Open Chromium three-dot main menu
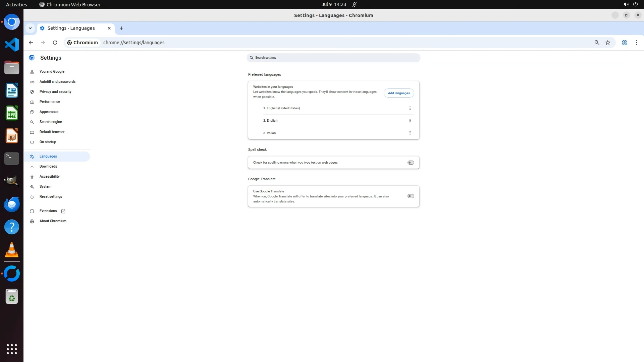The width and height of the screenshot is (644, 362). click(x=636, y=43)
